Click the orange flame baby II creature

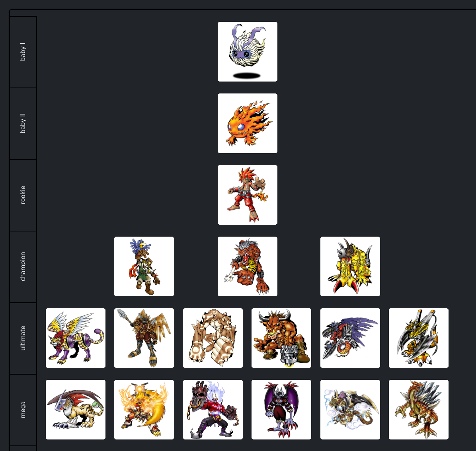[x=248, y=123]
